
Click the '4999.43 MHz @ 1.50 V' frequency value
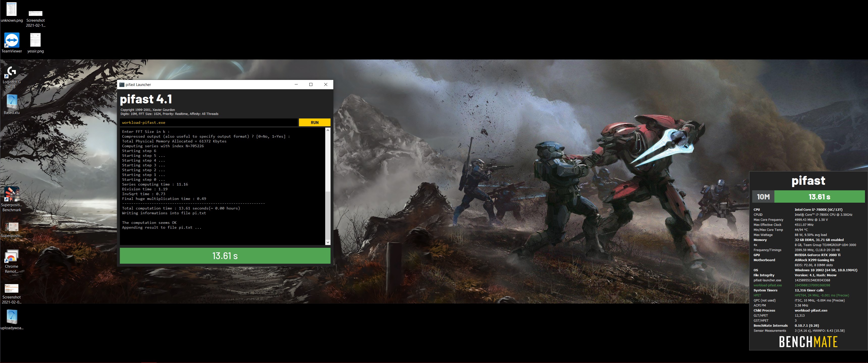coord(811,220)
